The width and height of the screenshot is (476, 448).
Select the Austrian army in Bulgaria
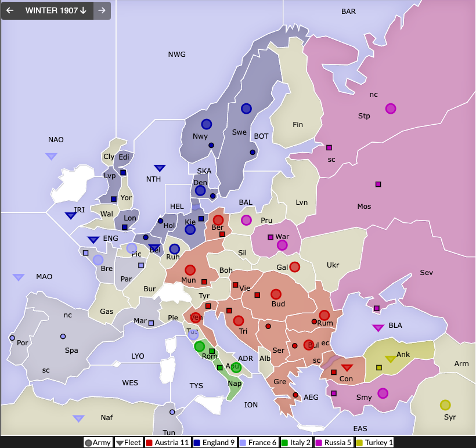pos(308,345)
